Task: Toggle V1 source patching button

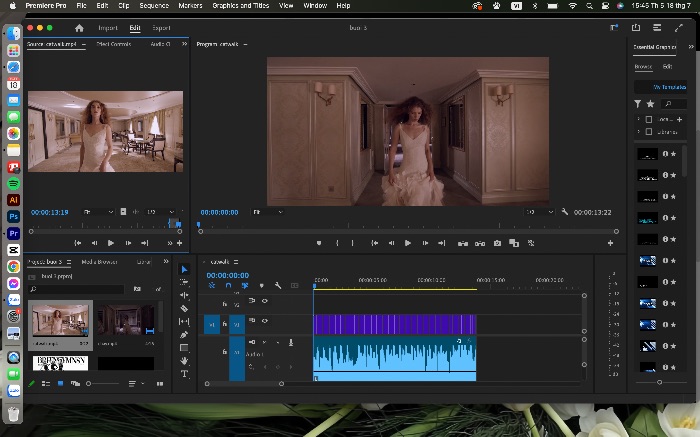Action: [x=212, y=325]
